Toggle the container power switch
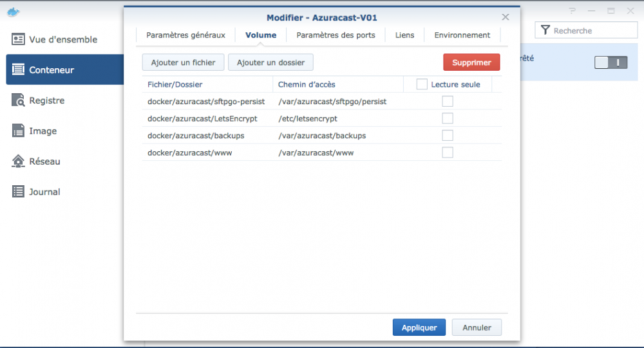This screenshot has height=348, width=644. tap(611, 62)
